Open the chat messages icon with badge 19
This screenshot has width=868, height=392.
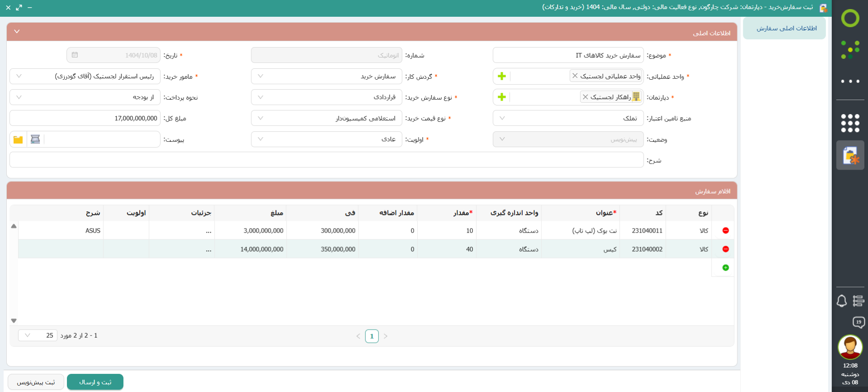coord(858,322)
